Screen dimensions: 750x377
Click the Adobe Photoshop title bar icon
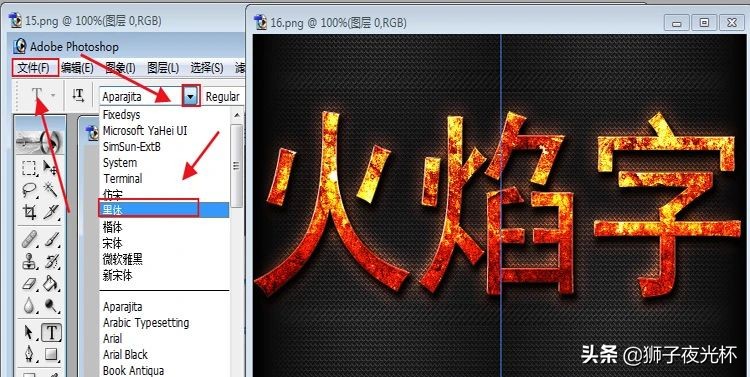[x=20, y=46]
